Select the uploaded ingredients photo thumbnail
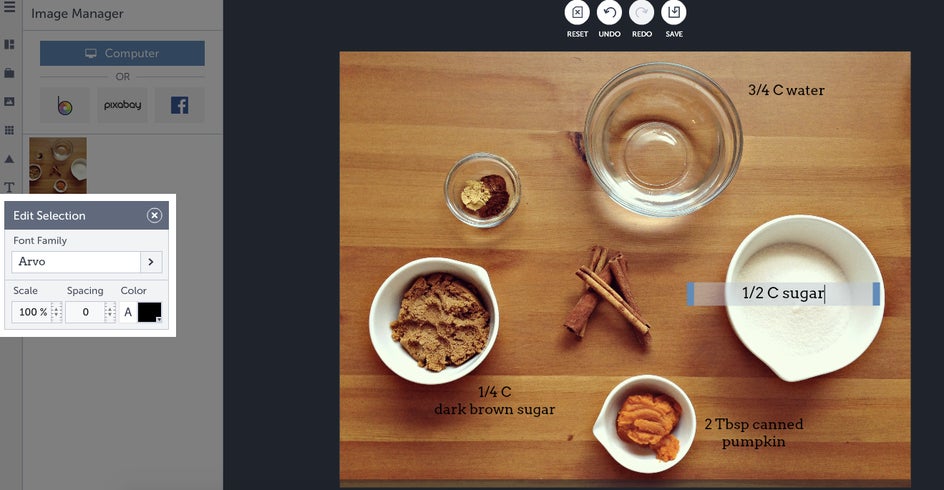Viewport: 944px width, 490px height. click(x=58, y=166)
